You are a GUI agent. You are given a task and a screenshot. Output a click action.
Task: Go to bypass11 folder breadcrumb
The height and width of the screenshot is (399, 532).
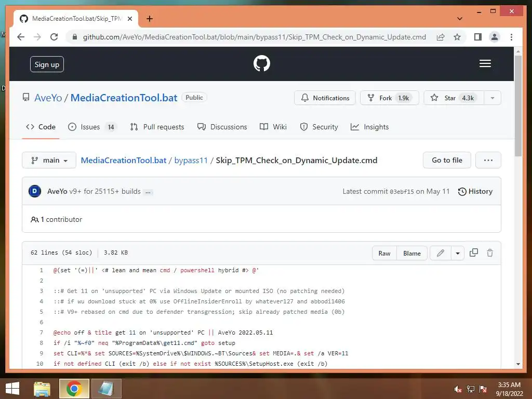coord(191,160)
